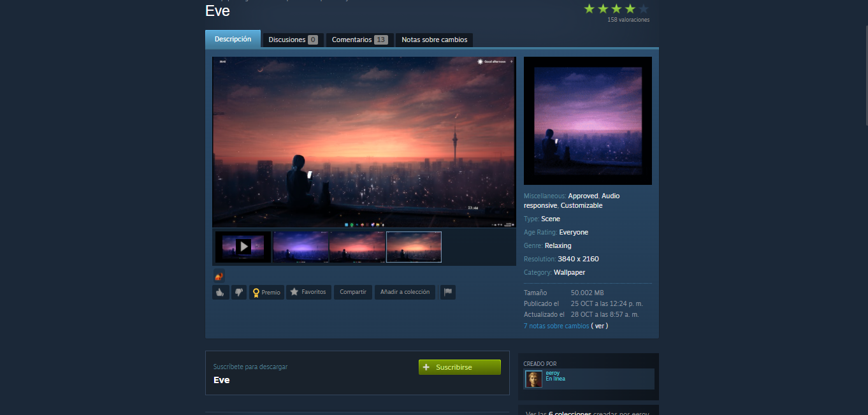Screen dimensions: 868x415
Task: Click eeroy's avatar image
Action: pyautogui.click(x=533, y=379)
